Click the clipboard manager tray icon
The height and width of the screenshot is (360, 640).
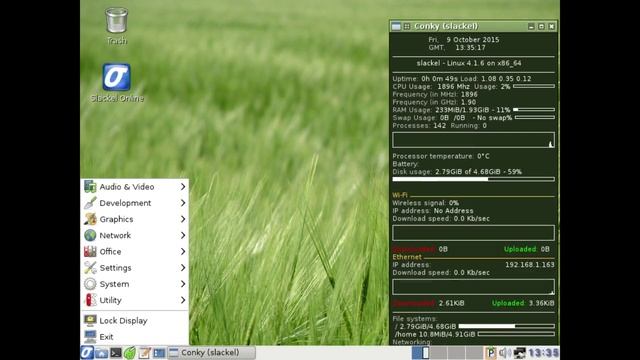(490, 353)
